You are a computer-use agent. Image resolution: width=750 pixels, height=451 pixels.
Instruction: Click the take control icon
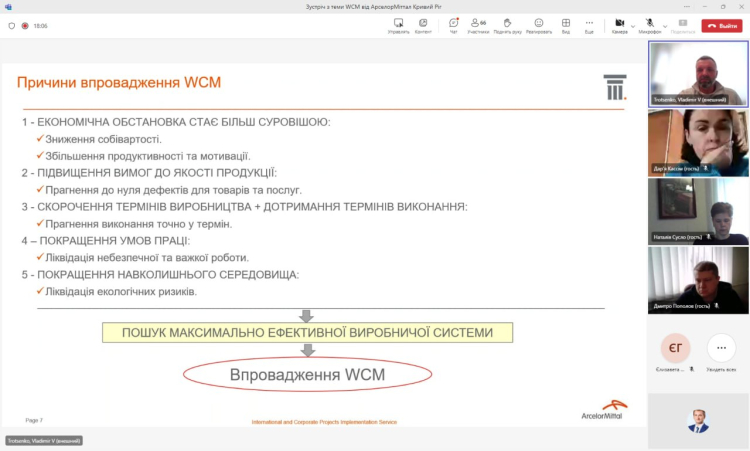click(x=398, y=25)
